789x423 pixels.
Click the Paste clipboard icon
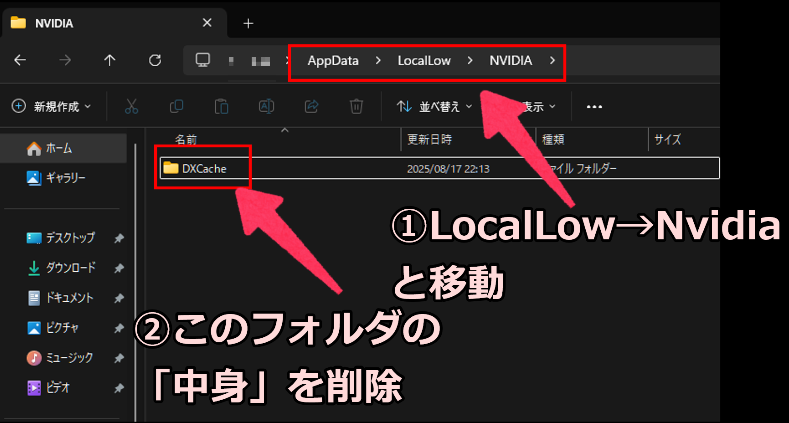221,106
